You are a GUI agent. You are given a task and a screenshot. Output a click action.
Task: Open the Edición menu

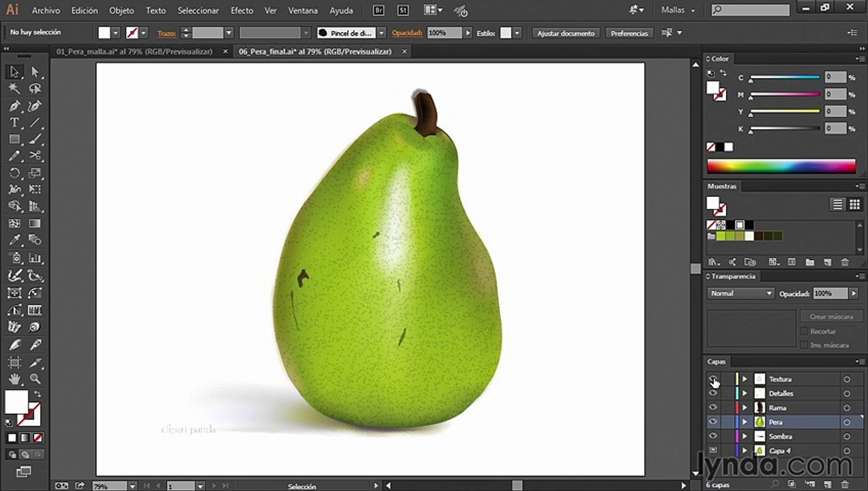click(85, 10)
